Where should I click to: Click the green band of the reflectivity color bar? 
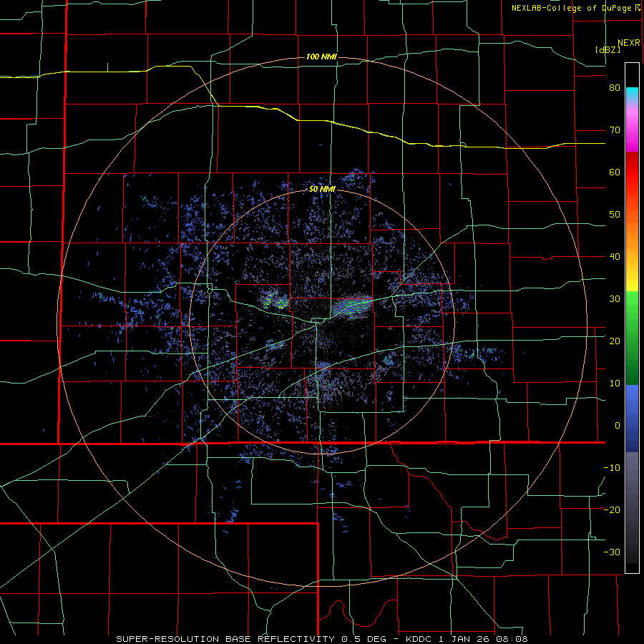(x=632, y=338)
